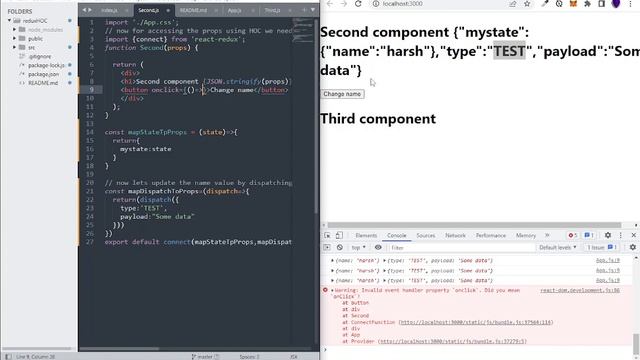Open Console settings gear

tap(633, 247)
